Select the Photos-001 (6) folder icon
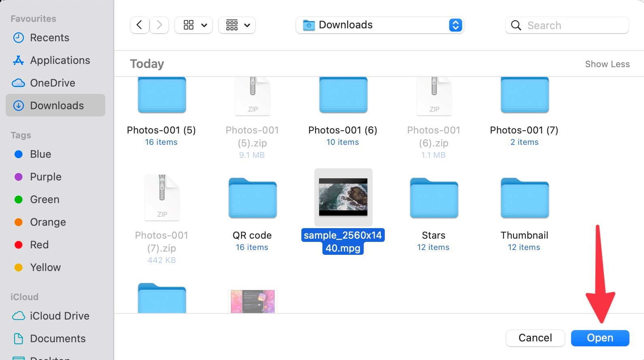This screenshot has height=360, width=644. [x=343, y=95]
